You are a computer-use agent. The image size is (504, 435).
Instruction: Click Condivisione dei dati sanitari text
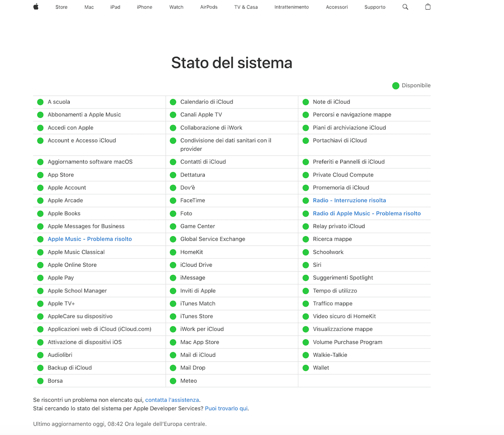click(x=226, y=145)
